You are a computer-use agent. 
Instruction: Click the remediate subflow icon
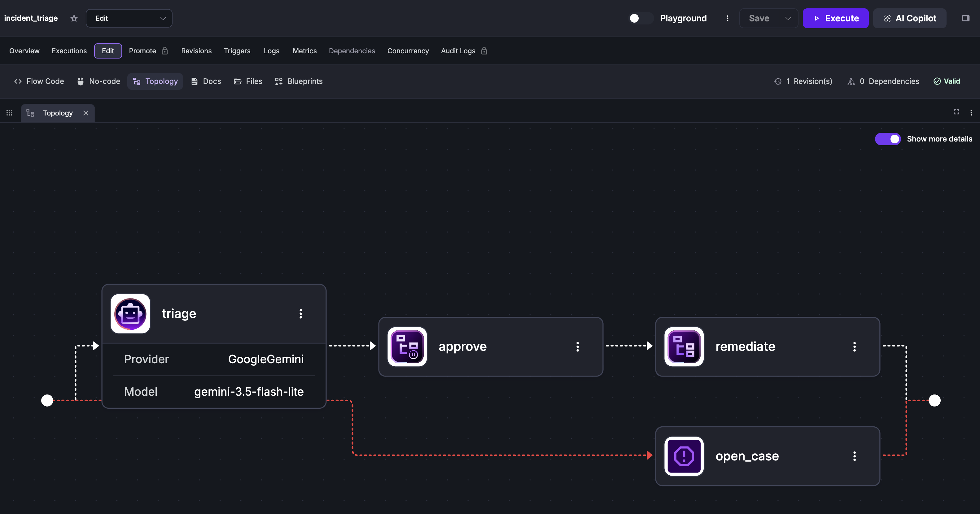(x=684, y=347)
